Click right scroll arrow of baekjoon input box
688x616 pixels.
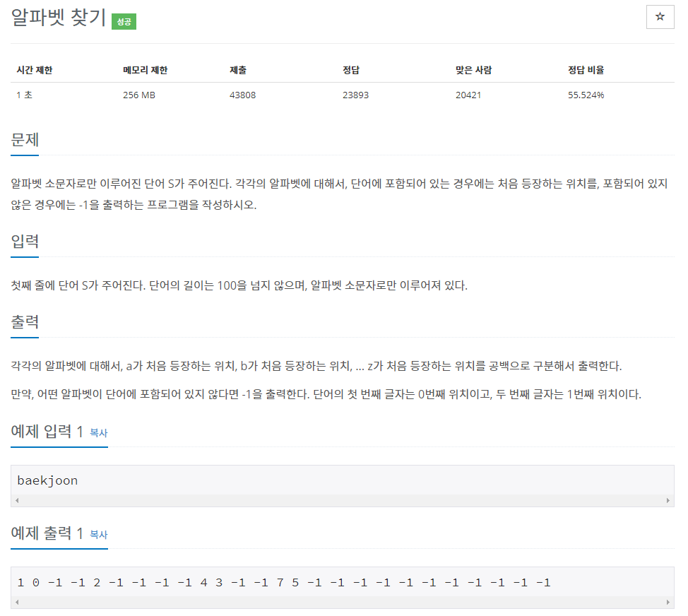(x=668, y=501)
